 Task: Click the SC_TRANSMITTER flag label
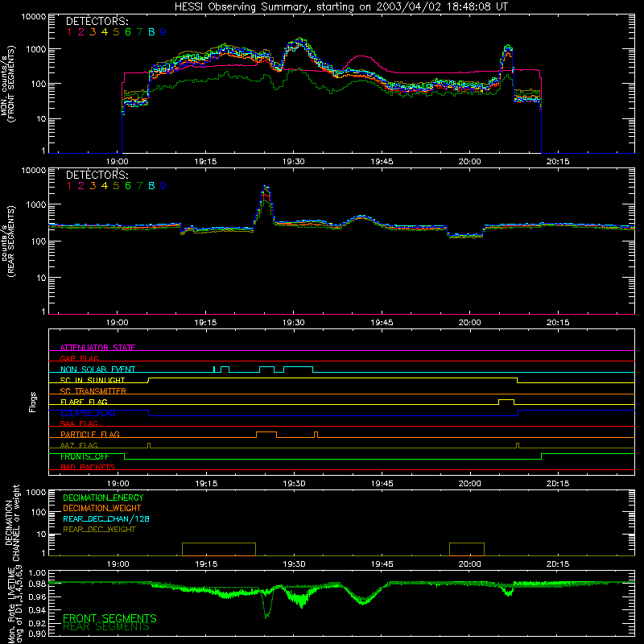click(93, 390)
